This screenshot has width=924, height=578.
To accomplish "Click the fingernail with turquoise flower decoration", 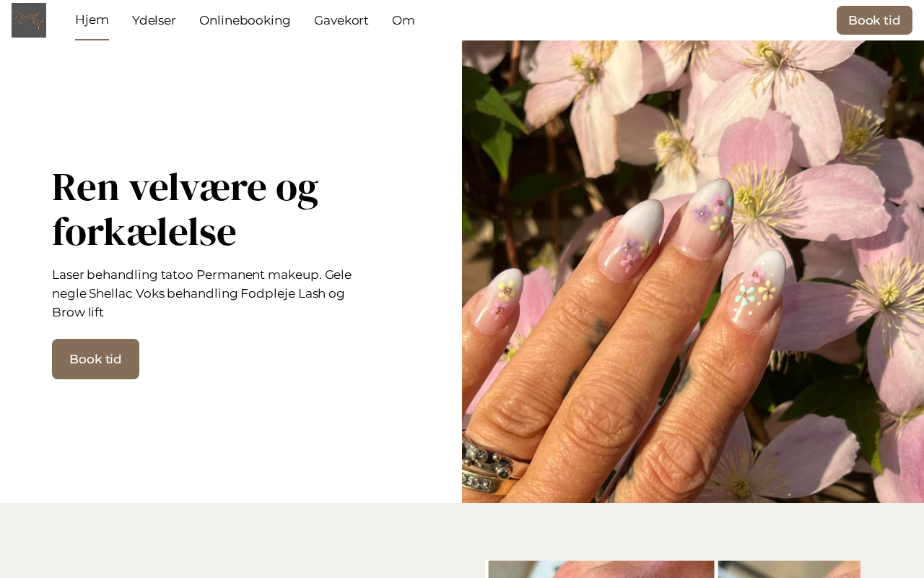I will pos(755,289).
